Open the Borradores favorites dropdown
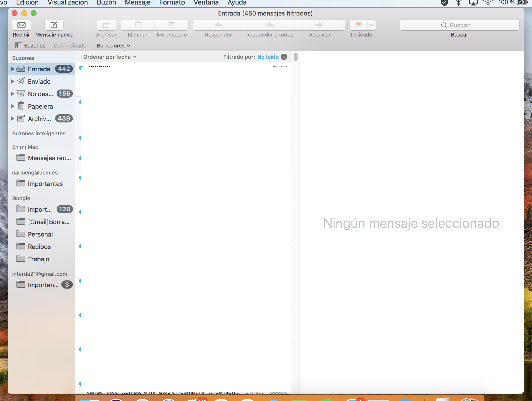This screenshot has width=532, height=401. [x=113, y=46]
